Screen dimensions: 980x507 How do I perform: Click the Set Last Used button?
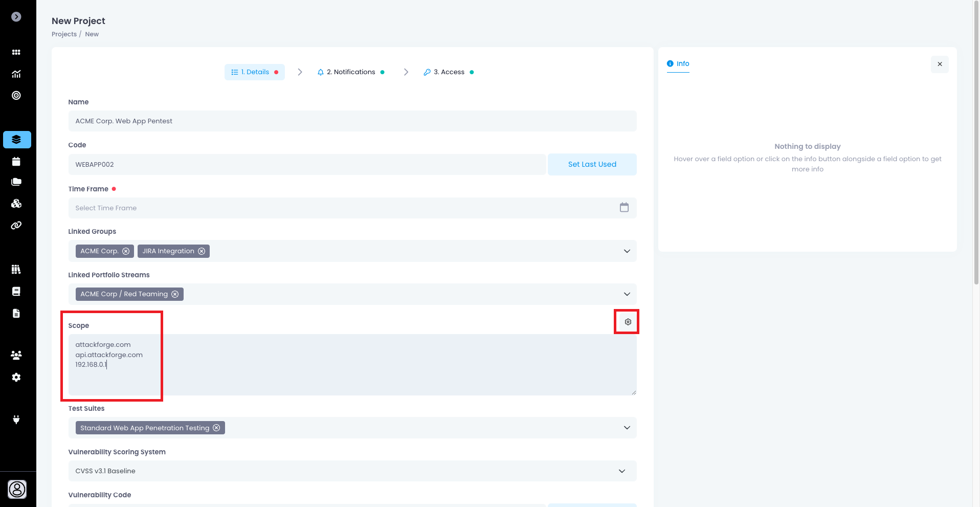[592, 164]
